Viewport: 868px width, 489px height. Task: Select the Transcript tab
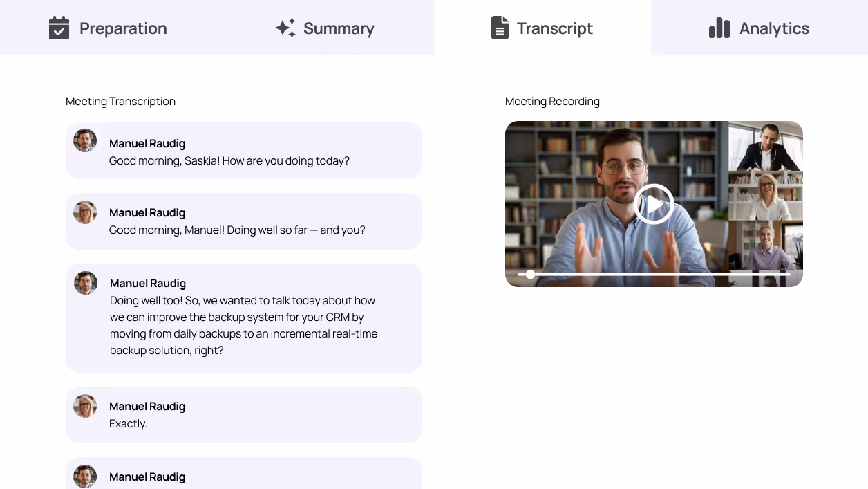542,28
